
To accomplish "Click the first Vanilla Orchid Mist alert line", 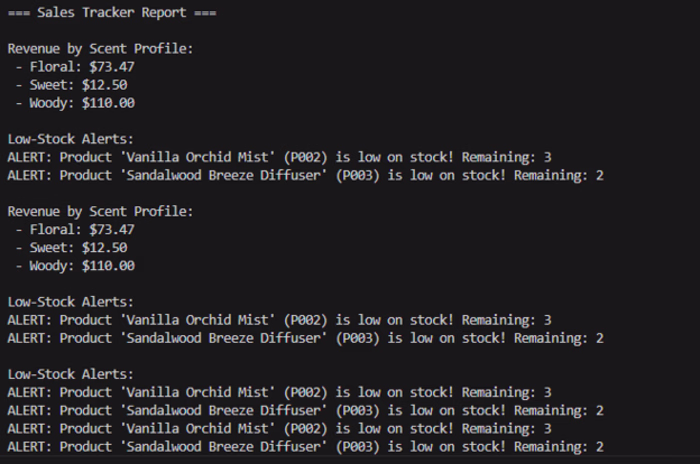I will [279, 157].
